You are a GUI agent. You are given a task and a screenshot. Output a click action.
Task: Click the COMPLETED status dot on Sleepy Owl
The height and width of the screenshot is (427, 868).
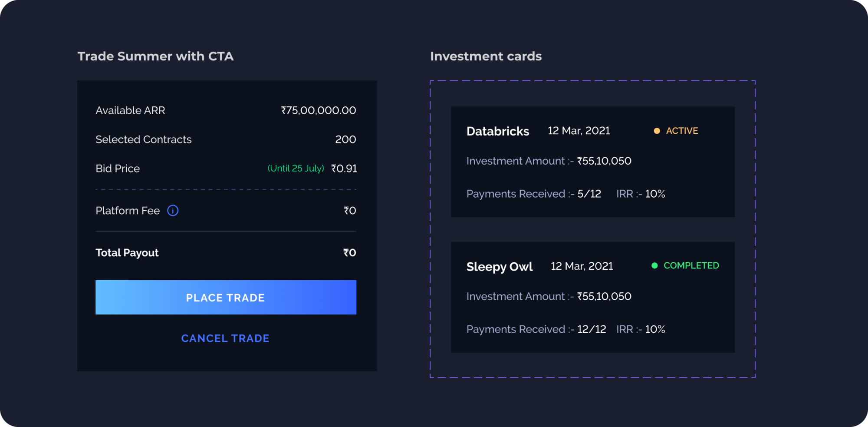tap(654, 265)
